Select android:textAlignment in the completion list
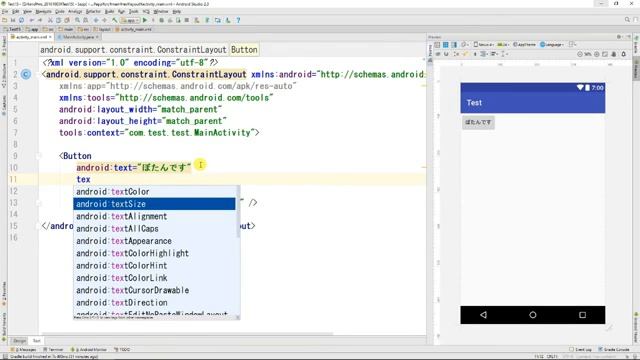Screen dimensions: 640x360 pyautogui.click(x=154, y=216)
